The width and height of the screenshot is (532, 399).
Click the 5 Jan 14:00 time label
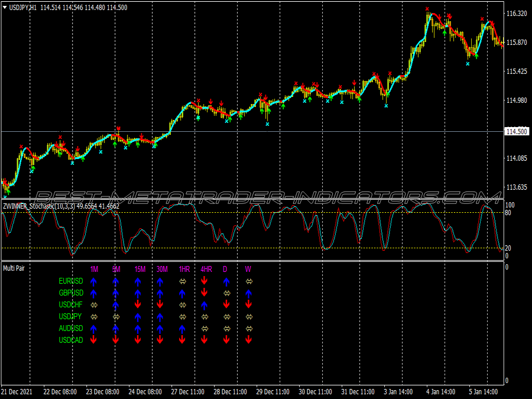tap(483, 391)
